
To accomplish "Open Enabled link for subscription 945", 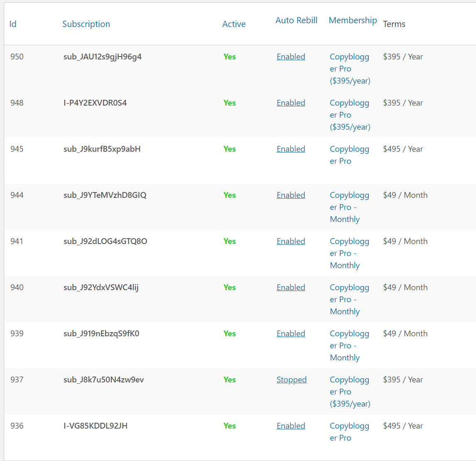I will pyautogui.click(x=291, y=149).
